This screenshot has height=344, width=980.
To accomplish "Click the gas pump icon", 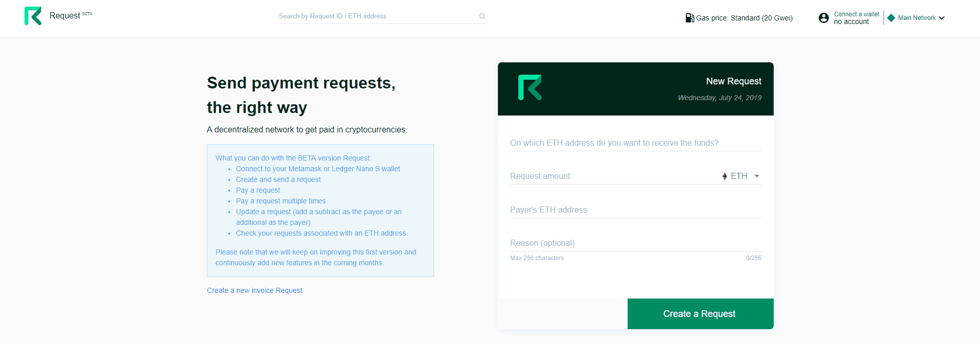I will [689, 18].
